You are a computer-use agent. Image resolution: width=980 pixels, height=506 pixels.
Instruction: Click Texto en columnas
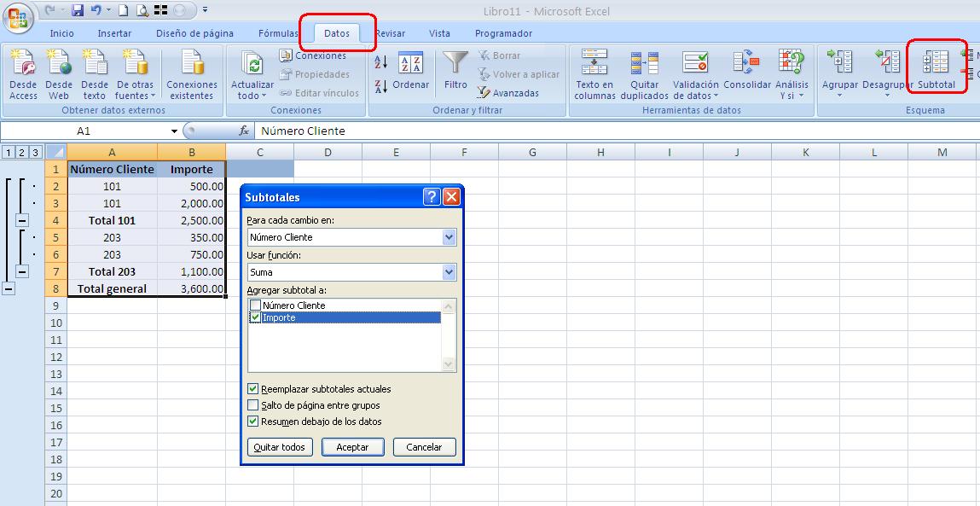click(x=595, y=75)
